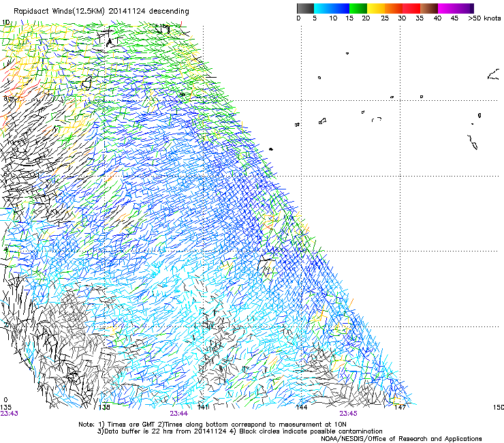Viewport: 504px width, 443px height.
Task: Click note 2 about times along bottom
Action: (252, 425)
